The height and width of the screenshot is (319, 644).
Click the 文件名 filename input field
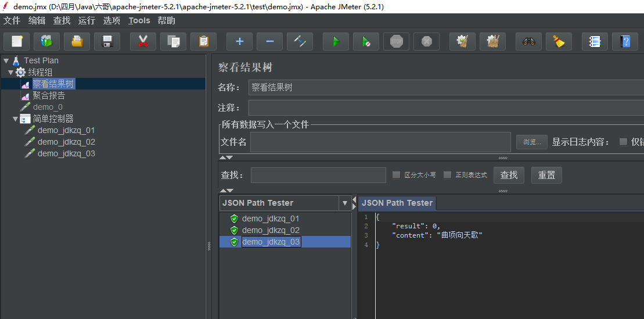[x=381, y=142]
